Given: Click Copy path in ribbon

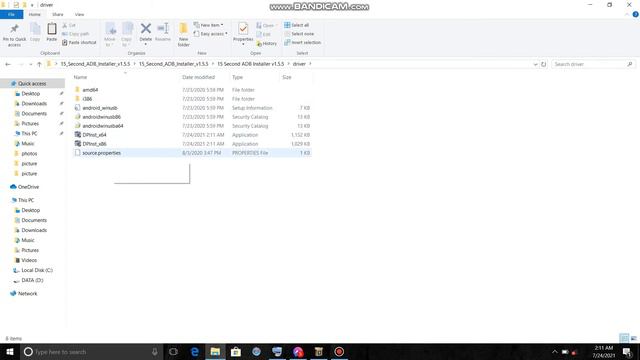Looking at the screenshot, I should (x=76, y=34).
